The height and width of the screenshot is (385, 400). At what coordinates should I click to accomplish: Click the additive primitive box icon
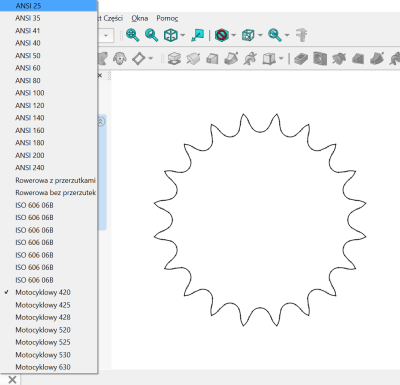point(269,59)
